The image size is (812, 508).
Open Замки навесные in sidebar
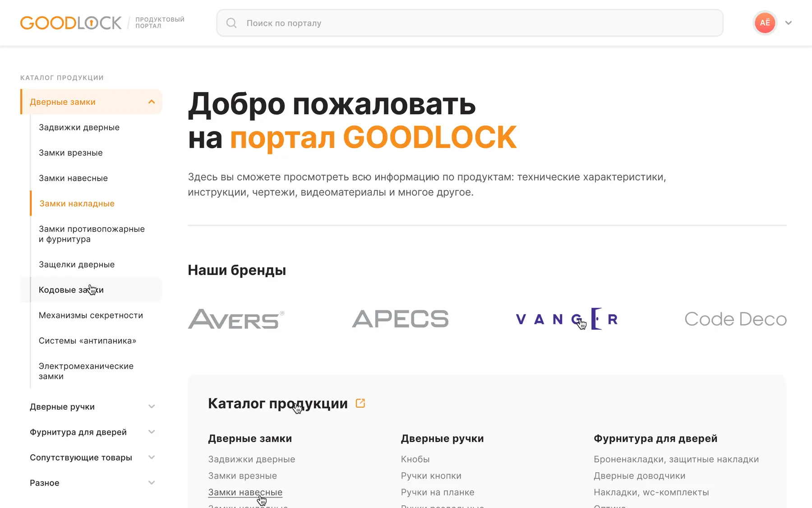pos(73,178)
